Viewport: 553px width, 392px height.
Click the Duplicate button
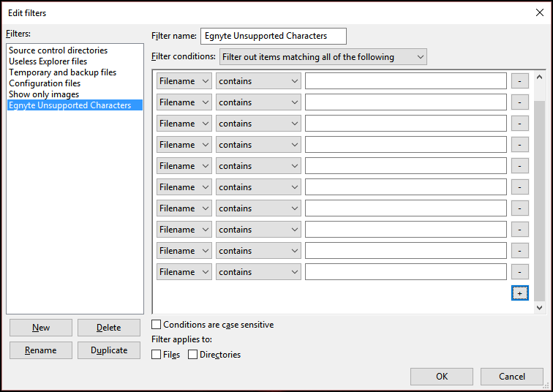coord(109,350)
